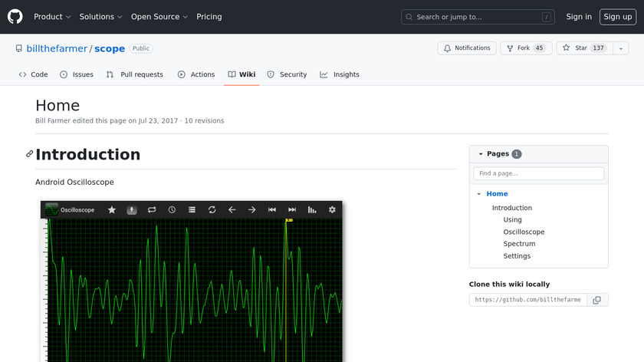Open the Open Source dropdown menu
644x362 pixels.
click(x=159, y=16)
